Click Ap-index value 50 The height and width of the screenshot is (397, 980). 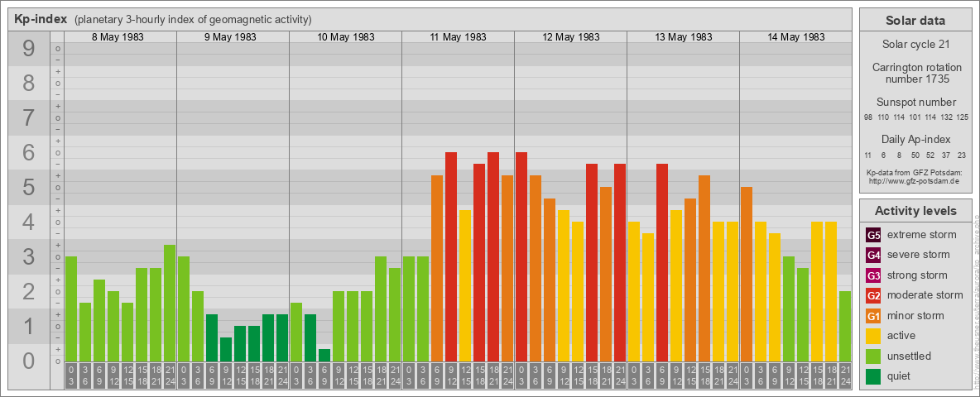pyautogui.click(x=915, y=155)
